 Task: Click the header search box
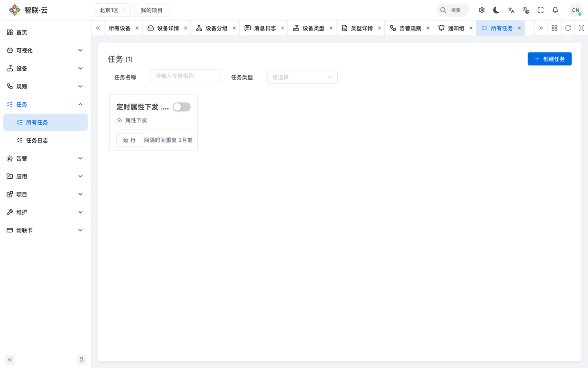pos(452,10)
